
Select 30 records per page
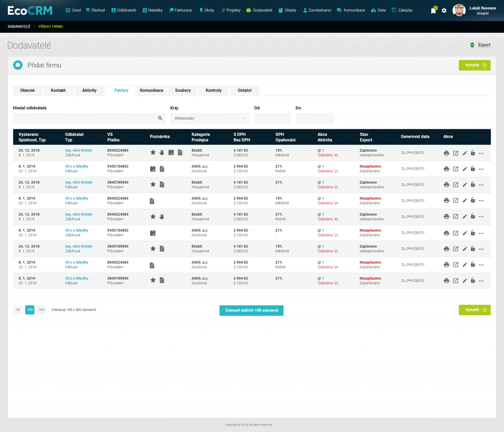tap(18, 310)
